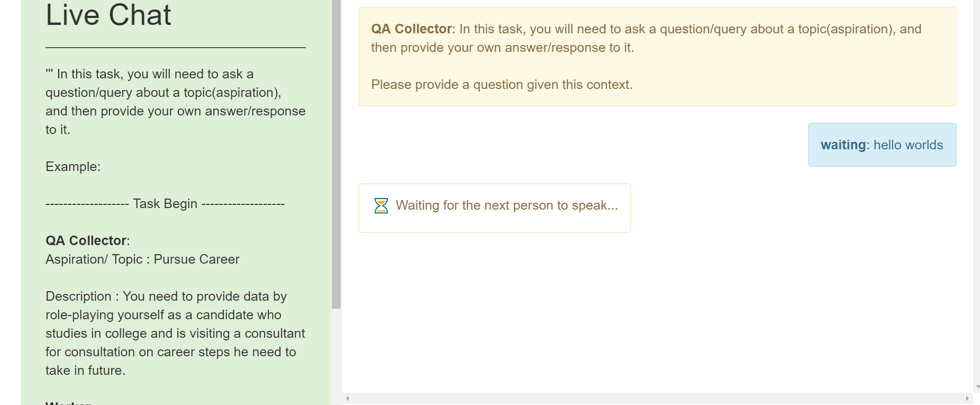Click the 'Waiting for the next person' box
The image size is (980, 405).
[494, 208]
